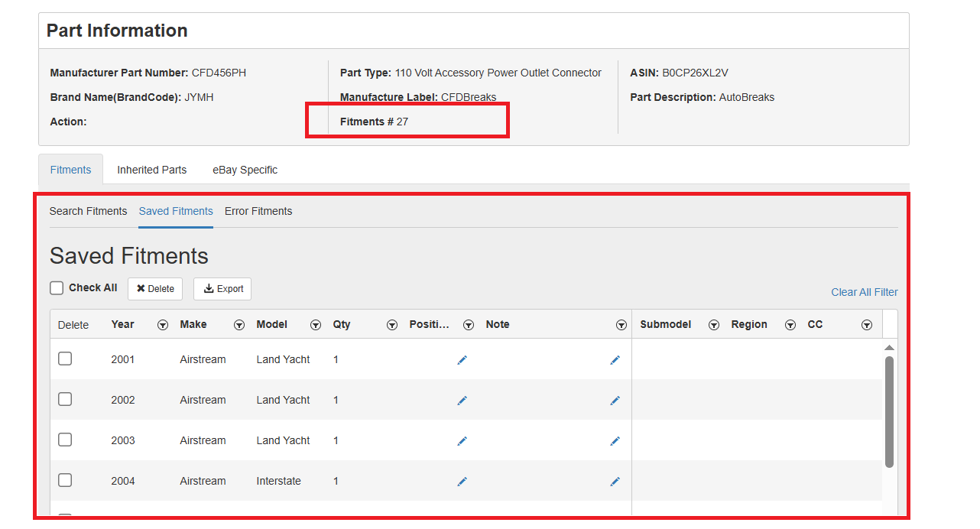Edit position pencil in 2002 Land Yacht row
Image resolution: width=980 pixels, height=529 pixels.
click(x=462, y=401)
